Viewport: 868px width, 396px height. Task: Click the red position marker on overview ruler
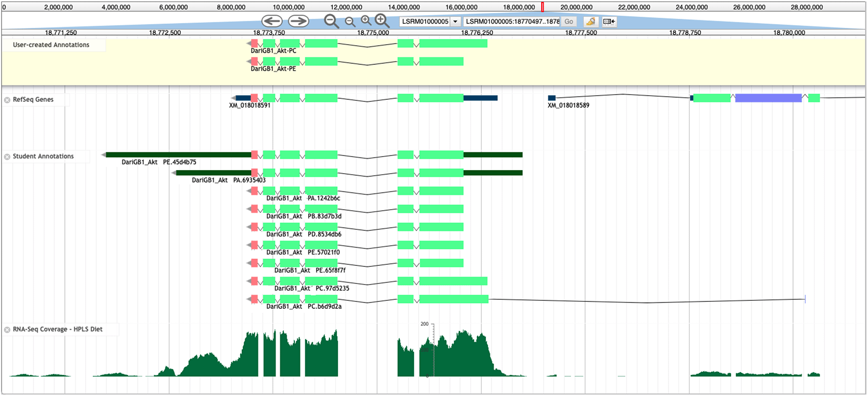point(543,7)
